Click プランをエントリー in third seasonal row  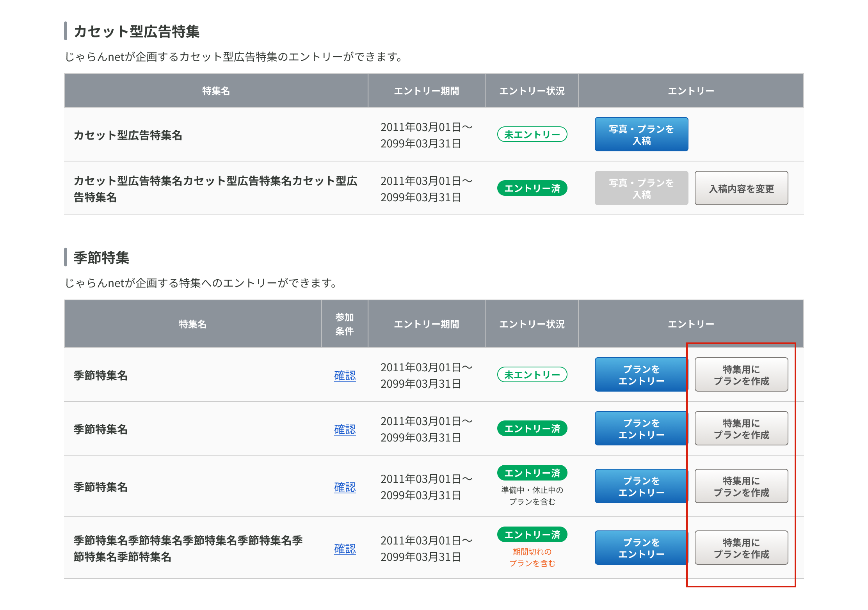click(641, 486)
